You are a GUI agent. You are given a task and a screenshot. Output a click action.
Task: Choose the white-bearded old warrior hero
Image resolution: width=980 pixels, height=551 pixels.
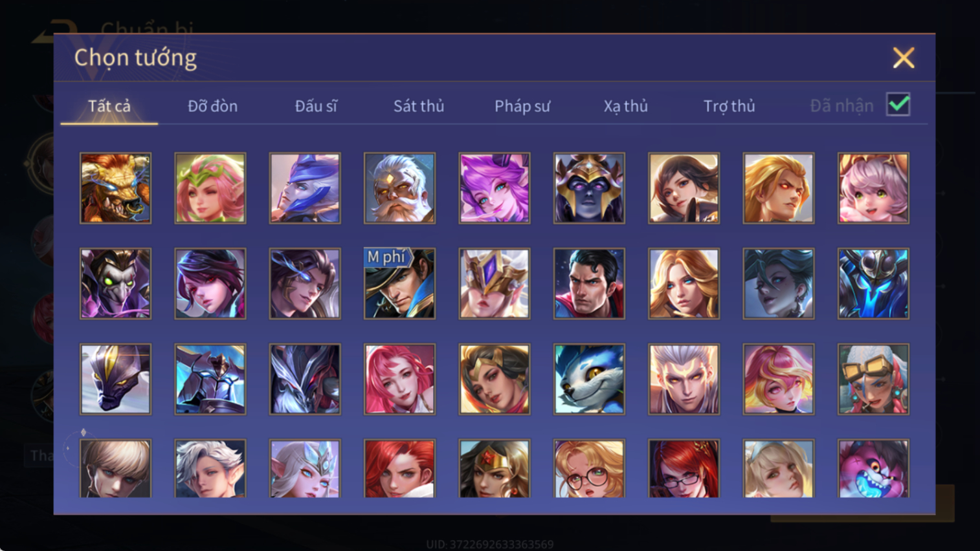click(399, 188)
